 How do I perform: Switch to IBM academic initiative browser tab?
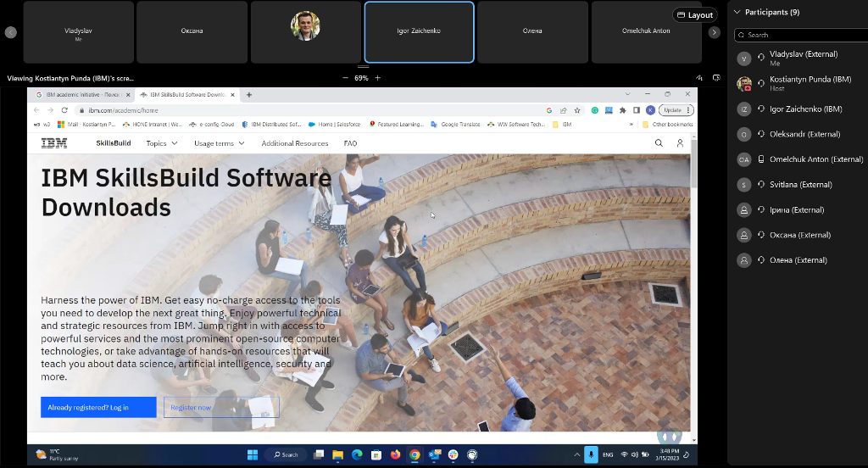(x=83, y=95)
